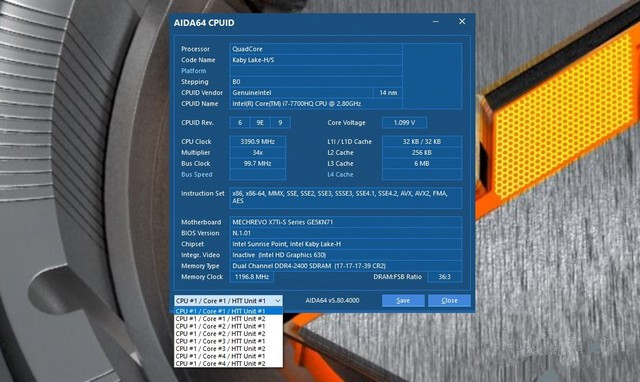Click the MECHREVO X7Ti-S motherboard value

click(345, 222)
